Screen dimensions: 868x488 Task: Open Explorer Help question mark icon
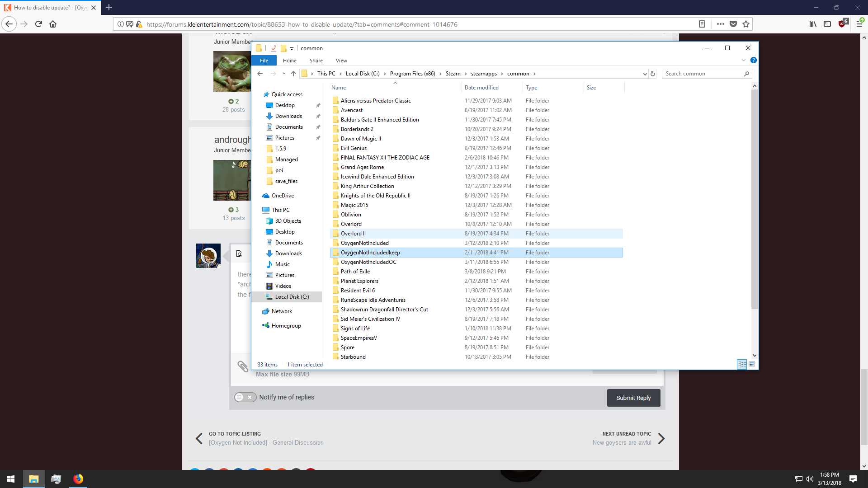754,60
